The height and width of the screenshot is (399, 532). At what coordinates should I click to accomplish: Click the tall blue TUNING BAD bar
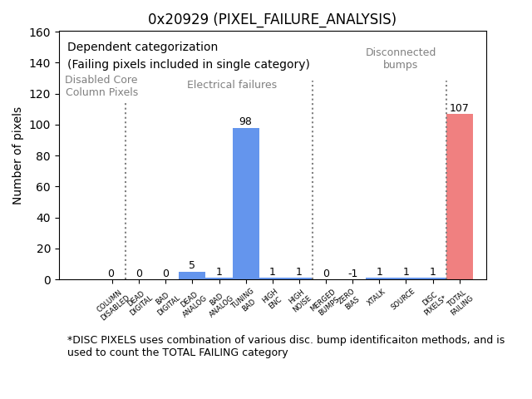coord(245,204)
